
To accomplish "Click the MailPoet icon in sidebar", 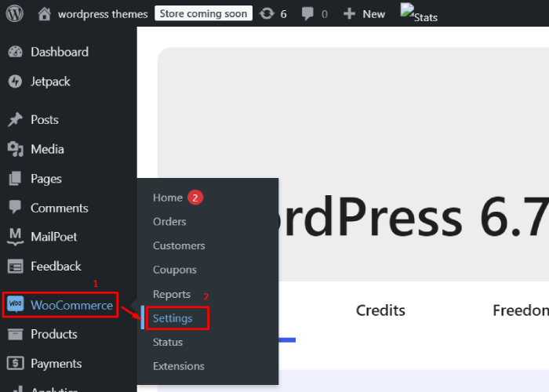I will point(15,237).
